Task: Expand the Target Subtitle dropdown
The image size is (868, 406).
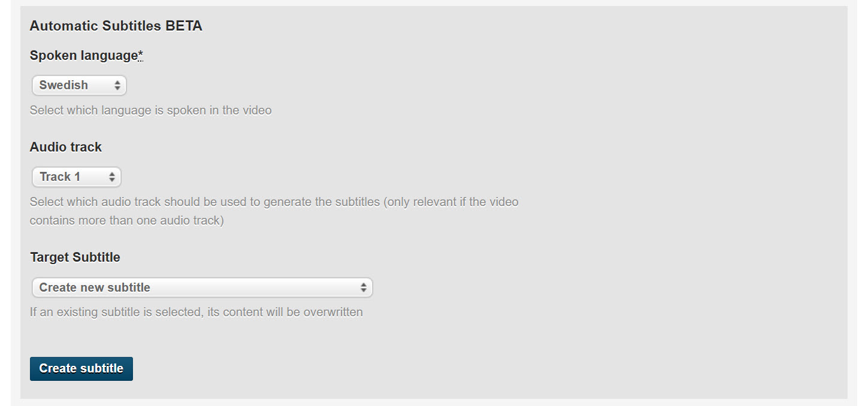Action: 202,287
